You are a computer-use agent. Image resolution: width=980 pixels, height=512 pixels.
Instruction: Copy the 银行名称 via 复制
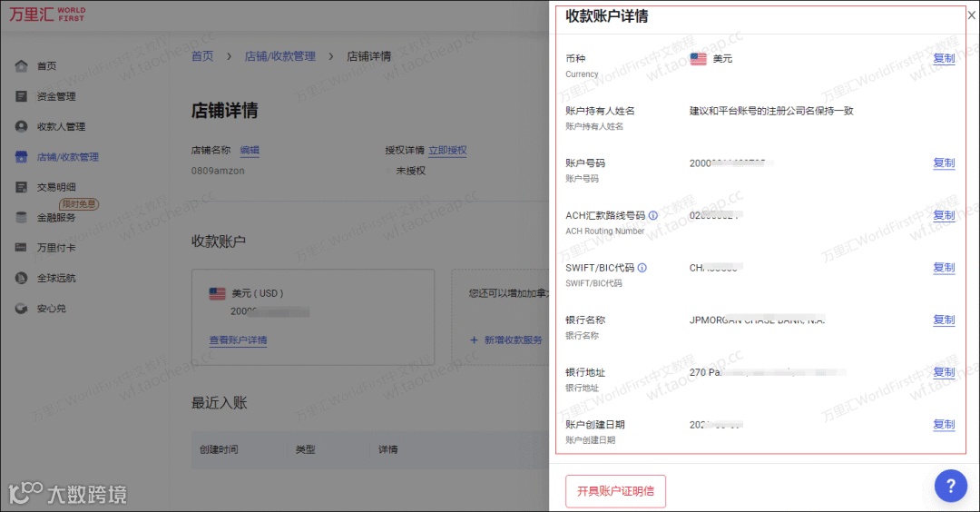(x=944, y=320)
